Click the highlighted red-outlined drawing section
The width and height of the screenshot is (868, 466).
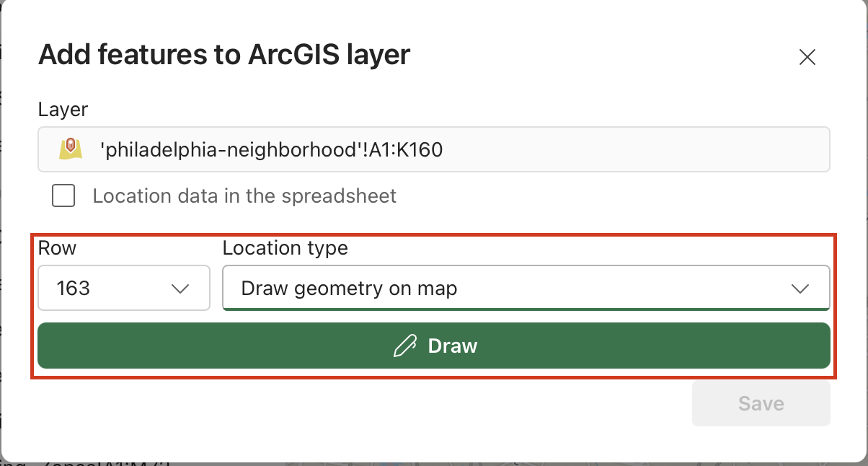coord(434,303)
